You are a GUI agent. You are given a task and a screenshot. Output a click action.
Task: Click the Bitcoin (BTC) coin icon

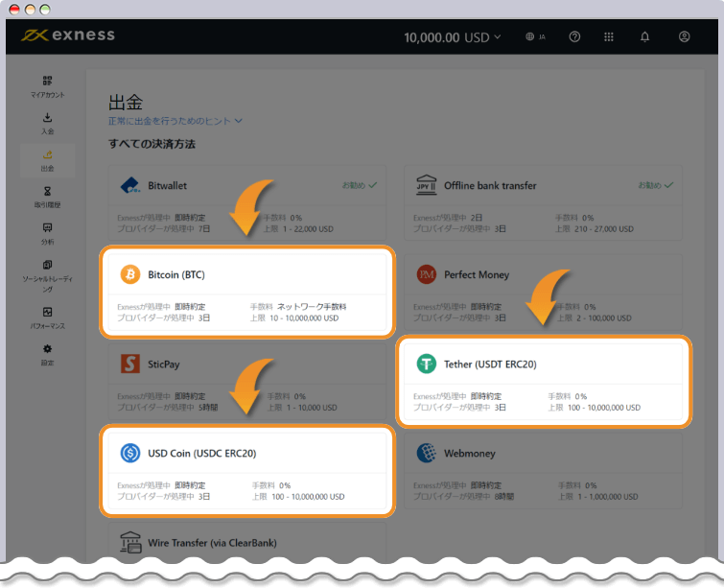(129, 275)
